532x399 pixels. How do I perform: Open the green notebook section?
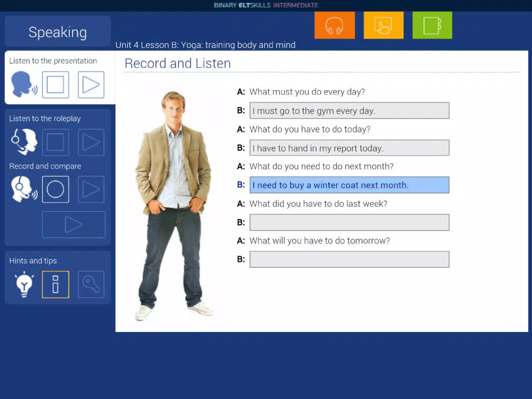432,25
